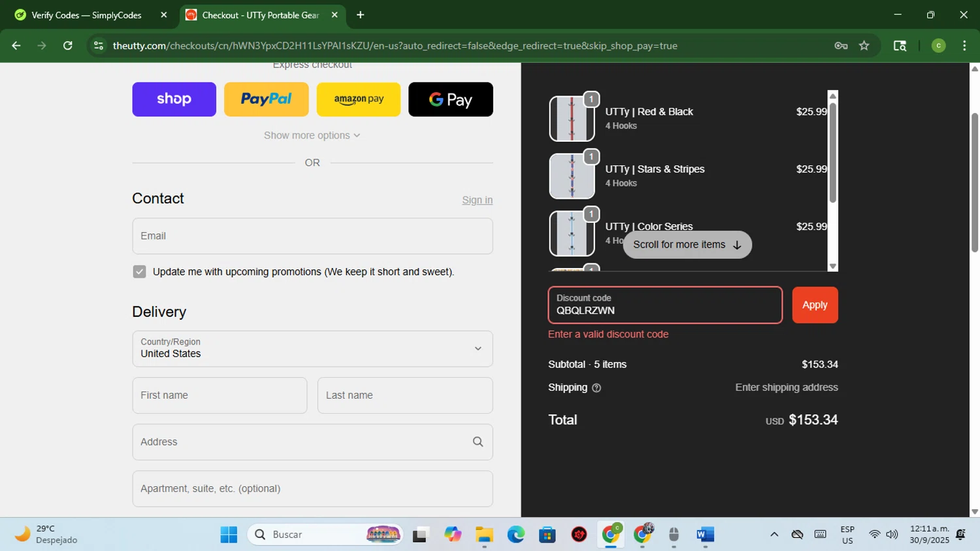Uncheck Update me with upcoming promotions
This screenshot has height=551, width=980.
point(139,272)
